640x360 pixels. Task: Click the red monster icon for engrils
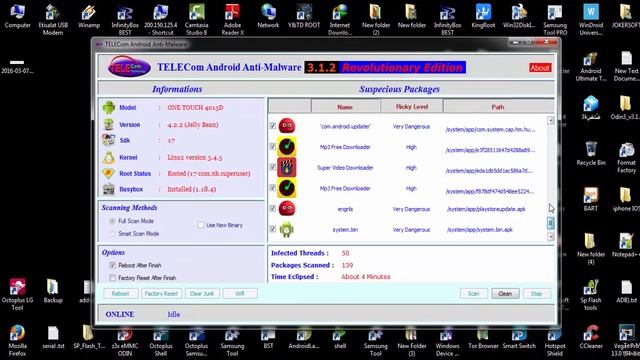pyautogui.click(x=287, y=209)
